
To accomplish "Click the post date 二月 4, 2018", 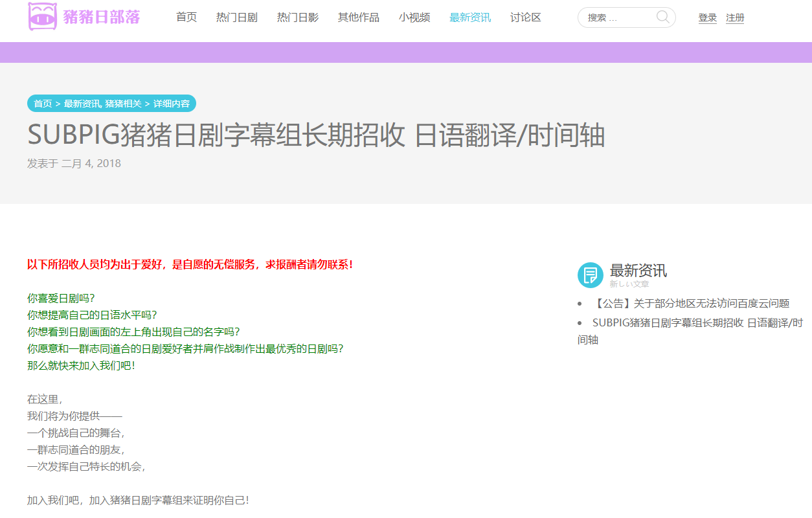I will click(91, 163).
